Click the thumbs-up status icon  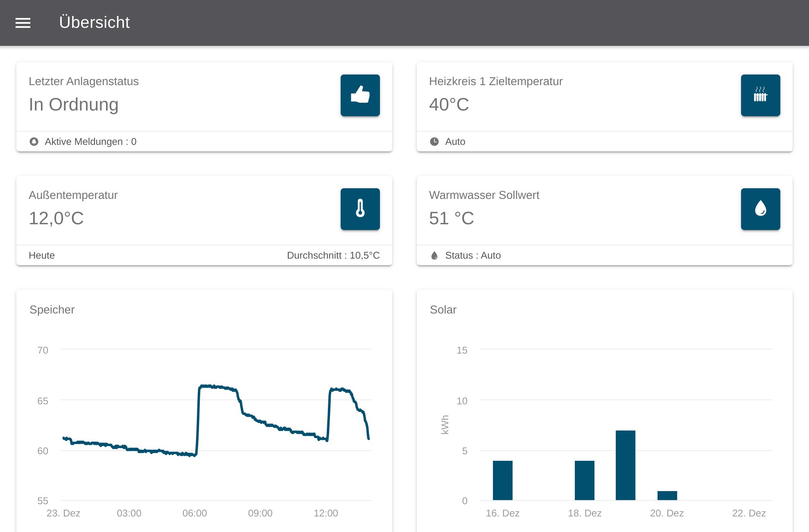pos(360,95)
